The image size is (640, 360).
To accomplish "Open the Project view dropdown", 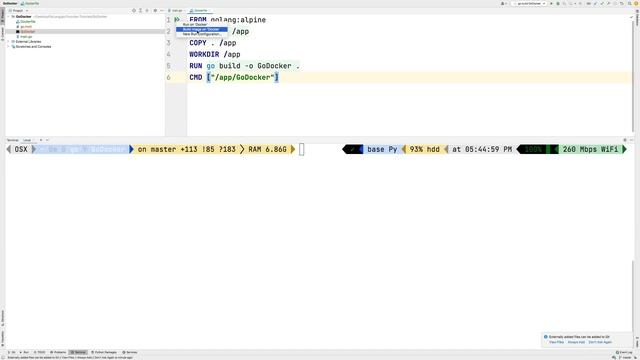I will 18,11.
